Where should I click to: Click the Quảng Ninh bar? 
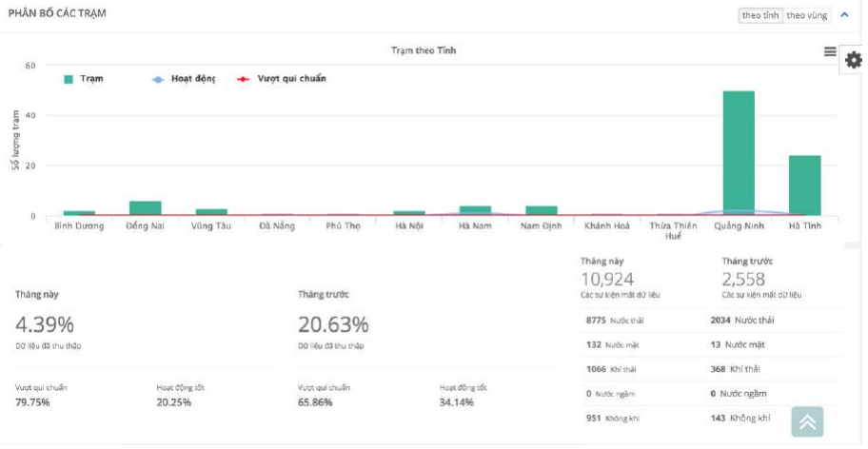click(739, 153)
